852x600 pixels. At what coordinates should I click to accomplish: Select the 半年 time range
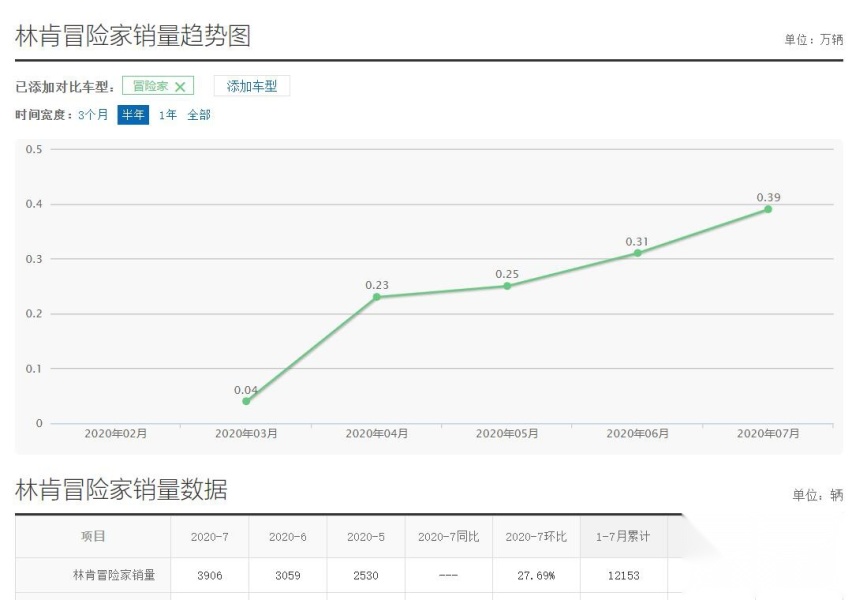(133, 115)
